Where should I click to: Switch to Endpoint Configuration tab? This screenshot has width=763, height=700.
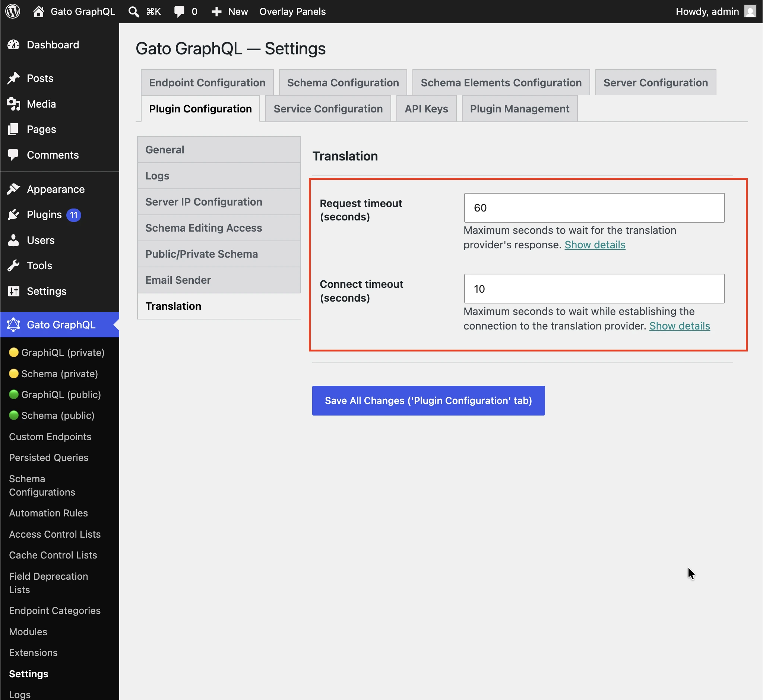pyautogui.click(x=207, y=83)
